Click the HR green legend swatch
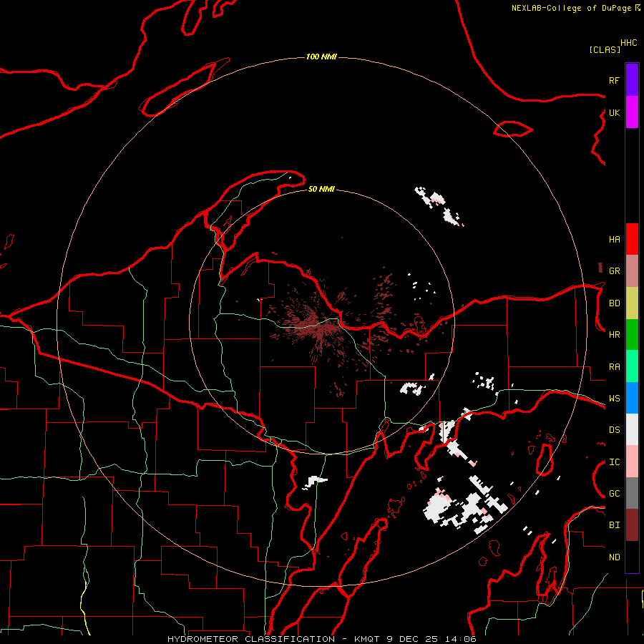Viewport: 644px width, 644px height. pyautogui.click(x=632, y=334)
